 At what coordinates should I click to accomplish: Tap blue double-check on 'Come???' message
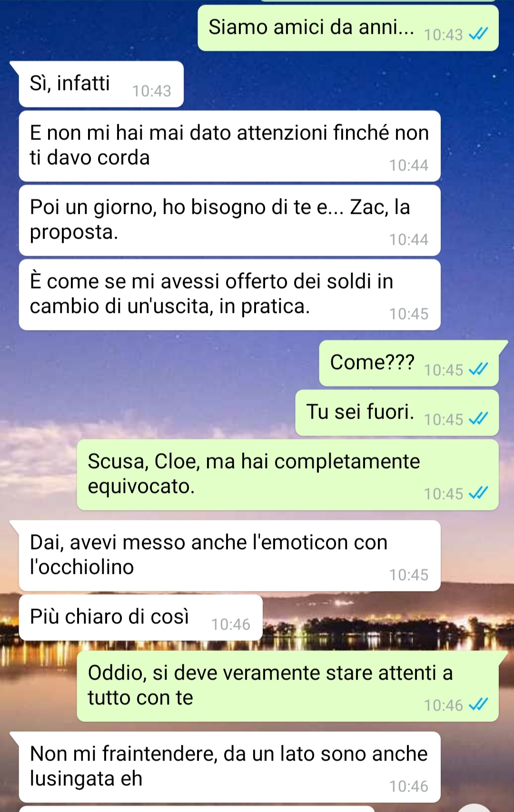478,369
